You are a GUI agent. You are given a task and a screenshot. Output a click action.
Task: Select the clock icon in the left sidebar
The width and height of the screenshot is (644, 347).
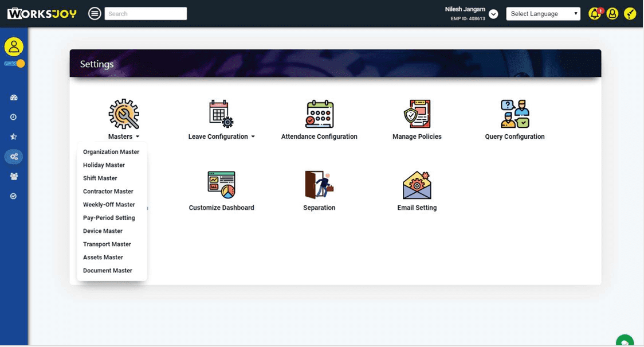[x=13, y=116]
